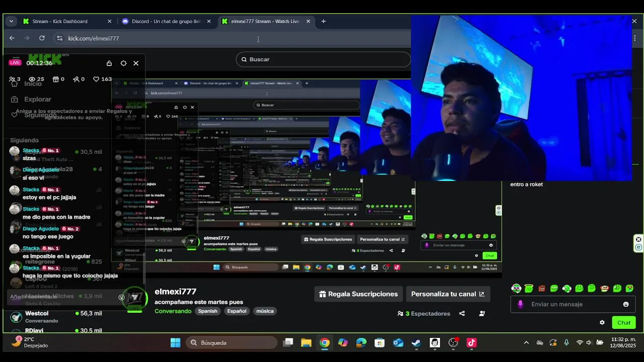Click the chatters people count icon
644x362 pixels.
tap(12, 79)
